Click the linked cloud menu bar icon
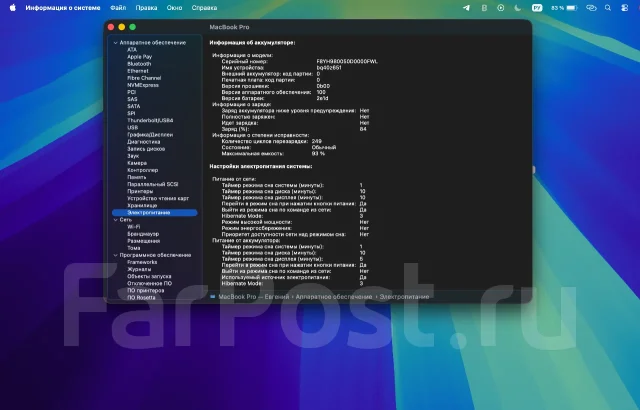Image resolution: width=640 pixels, height=410 pixels. point(591,8)
